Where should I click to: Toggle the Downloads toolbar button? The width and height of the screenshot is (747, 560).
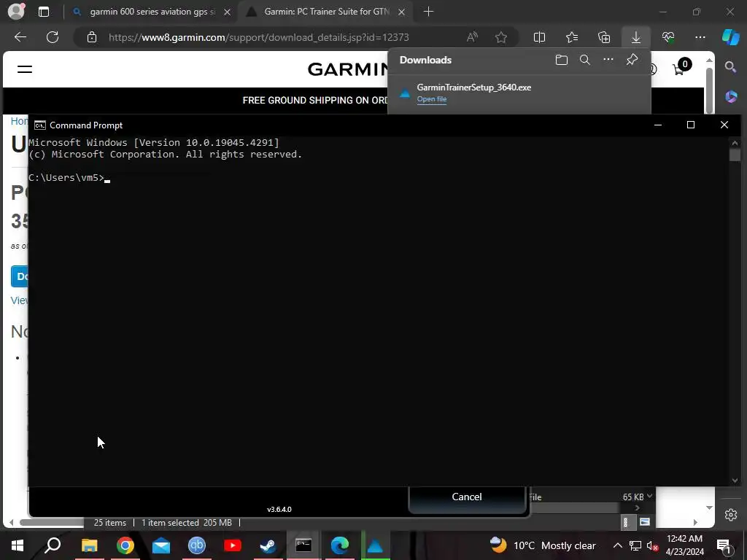(636, 37)
